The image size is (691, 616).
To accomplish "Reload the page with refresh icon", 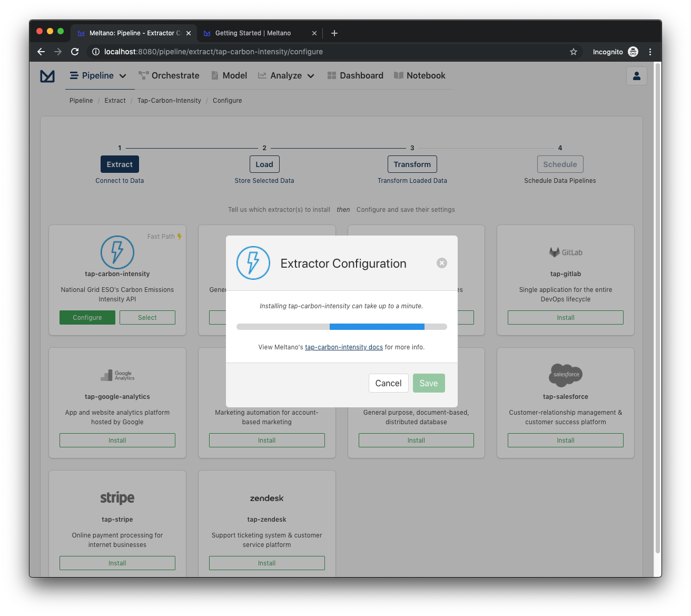I will coord(75,52).
